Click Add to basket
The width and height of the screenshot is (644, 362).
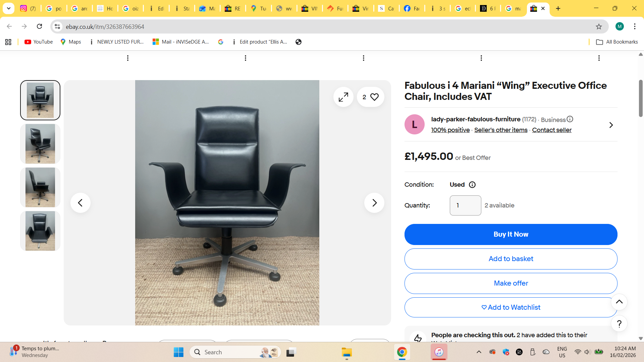(511, 259)
